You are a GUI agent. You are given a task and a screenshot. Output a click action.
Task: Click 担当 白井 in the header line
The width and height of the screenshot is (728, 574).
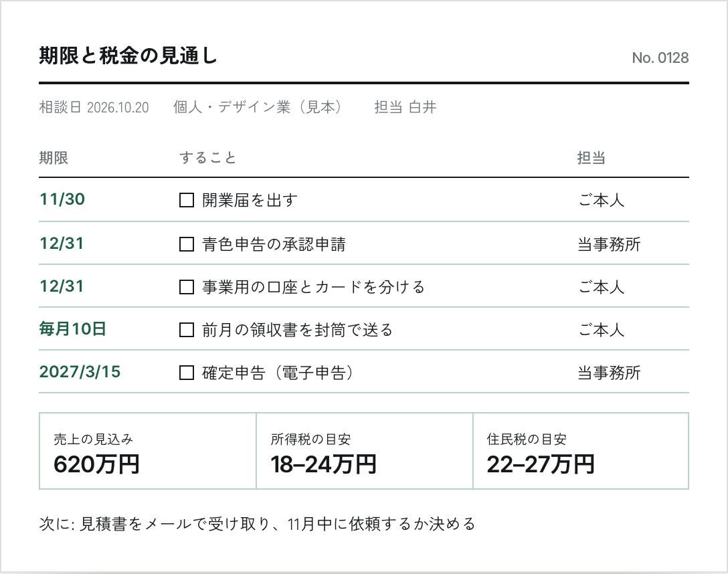pyautogui.click(x=405, y=107)
